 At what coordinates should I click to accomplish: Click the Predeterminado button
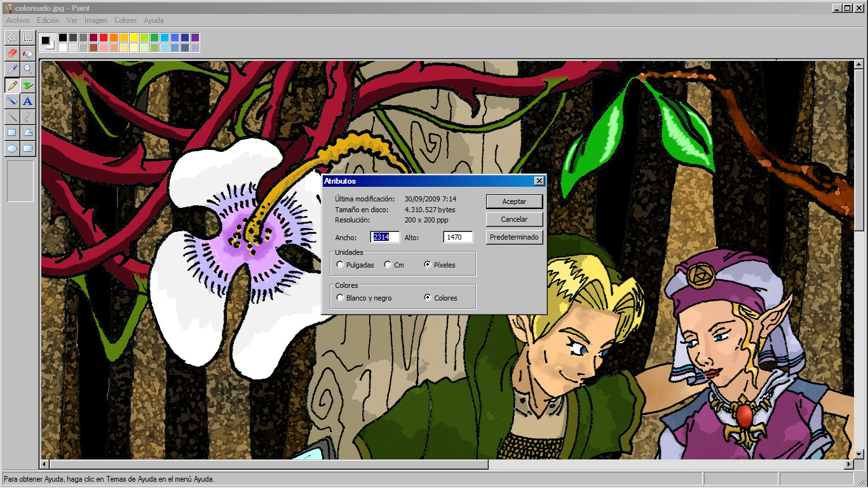tap(515, 237)
